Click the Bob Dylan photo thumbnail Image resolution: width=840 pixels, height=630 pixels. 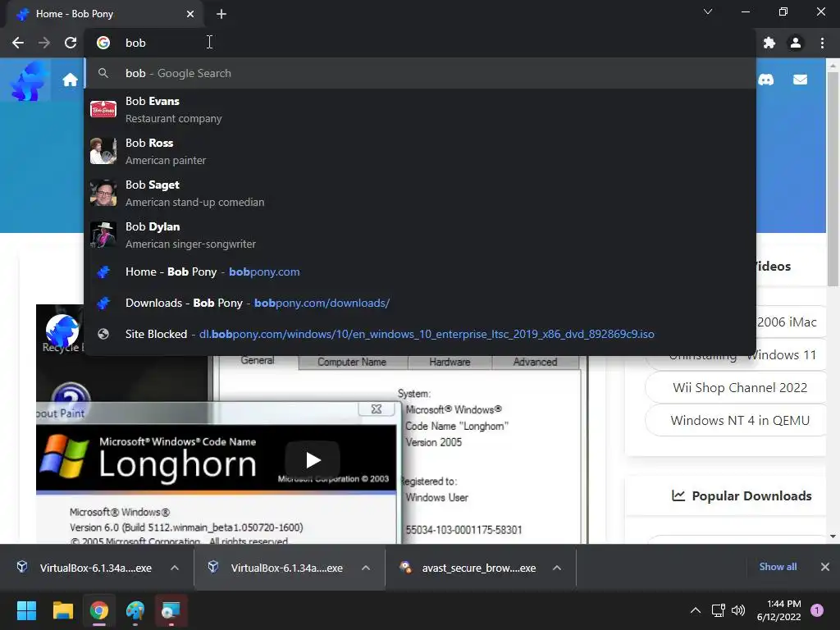click(x=103, y=235)
